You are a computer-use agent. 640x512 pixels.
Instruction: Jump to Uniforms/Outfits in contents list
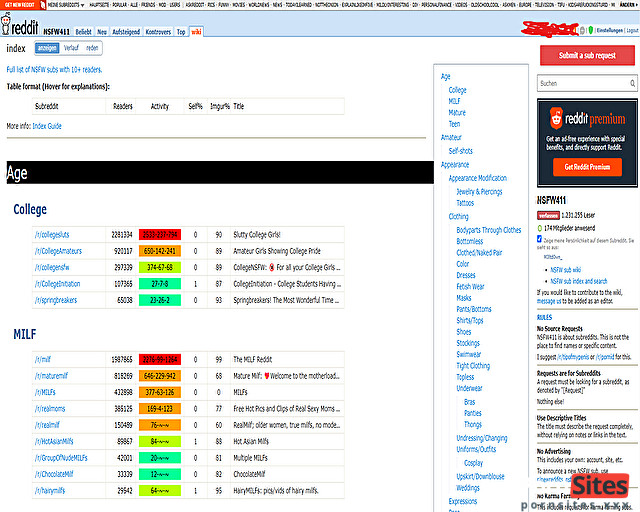pos(476,449)
